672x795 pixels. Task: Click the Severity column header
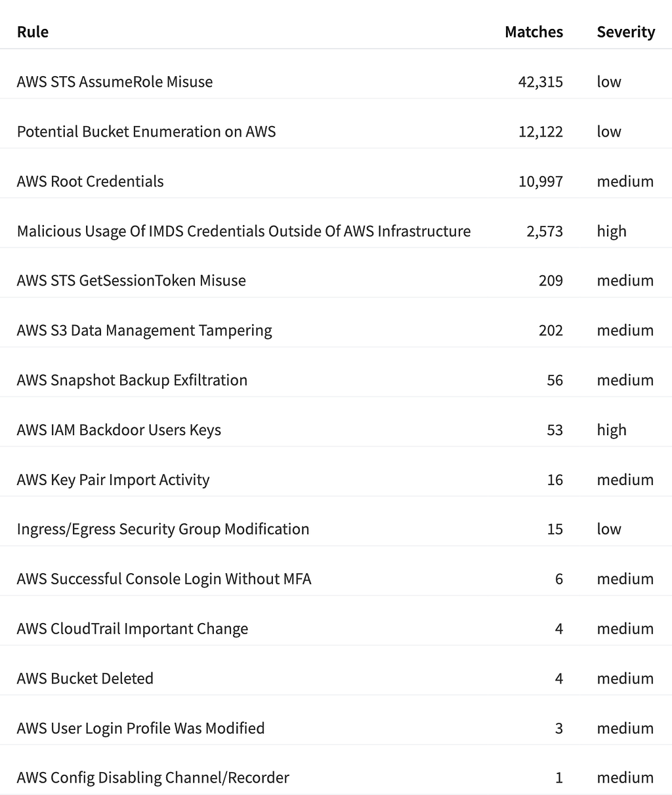[x=625, y=32]
